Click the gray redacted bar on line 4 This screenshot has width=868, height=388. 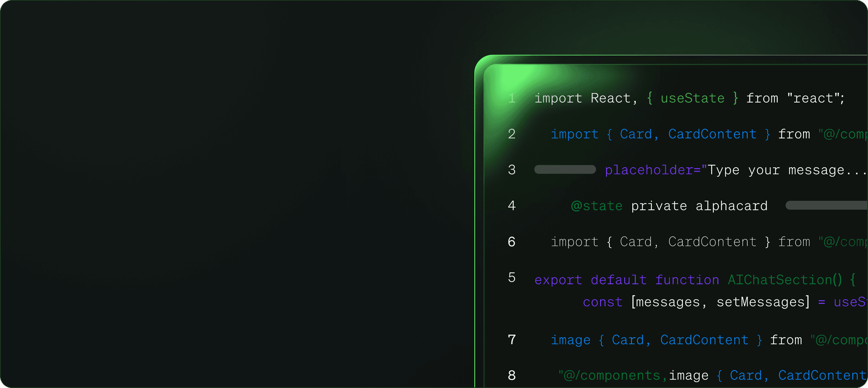pos(826,205)
